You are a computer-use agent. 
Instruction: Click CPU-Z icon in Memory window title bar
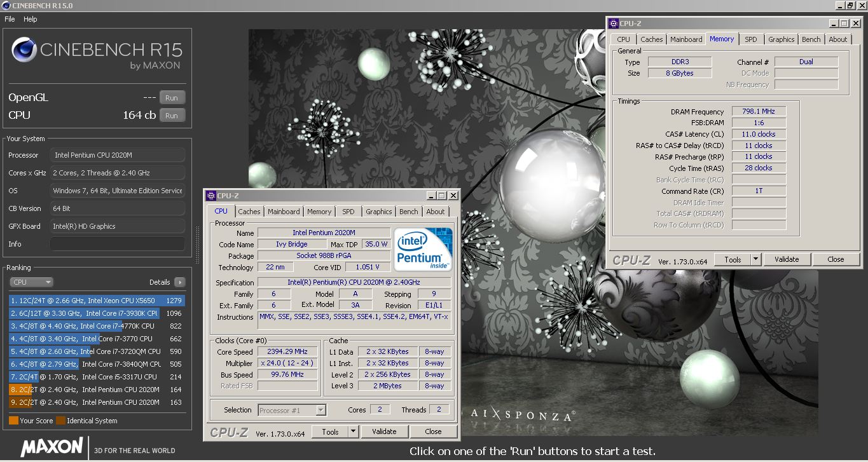click(614, 24)
